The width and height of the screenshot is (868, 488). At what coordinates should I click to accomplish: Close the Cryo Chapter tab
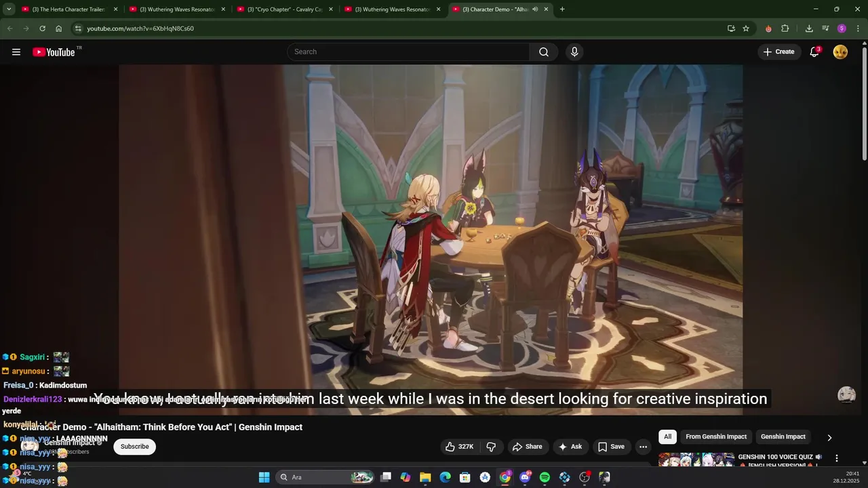click(331, 9)
